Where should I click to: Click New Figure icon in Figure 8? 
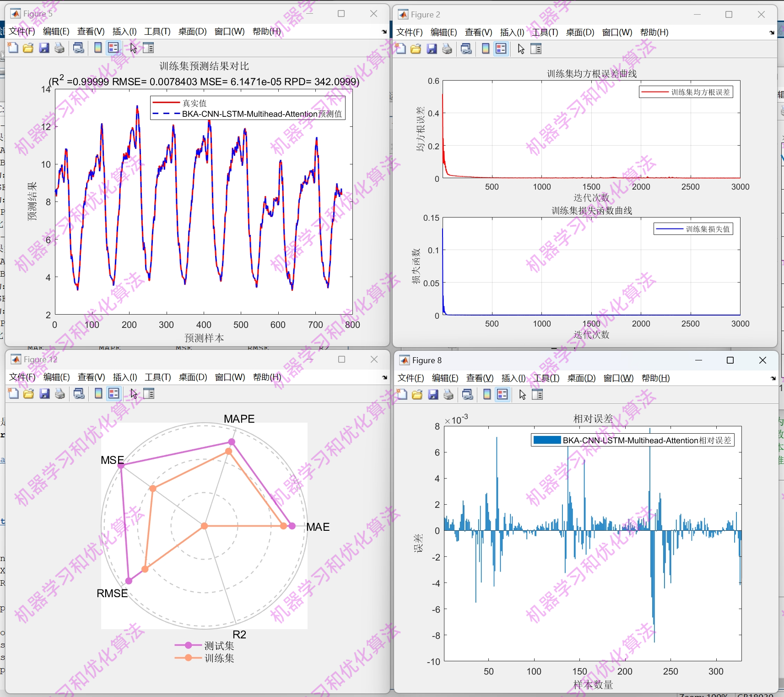tap(402, 394)
